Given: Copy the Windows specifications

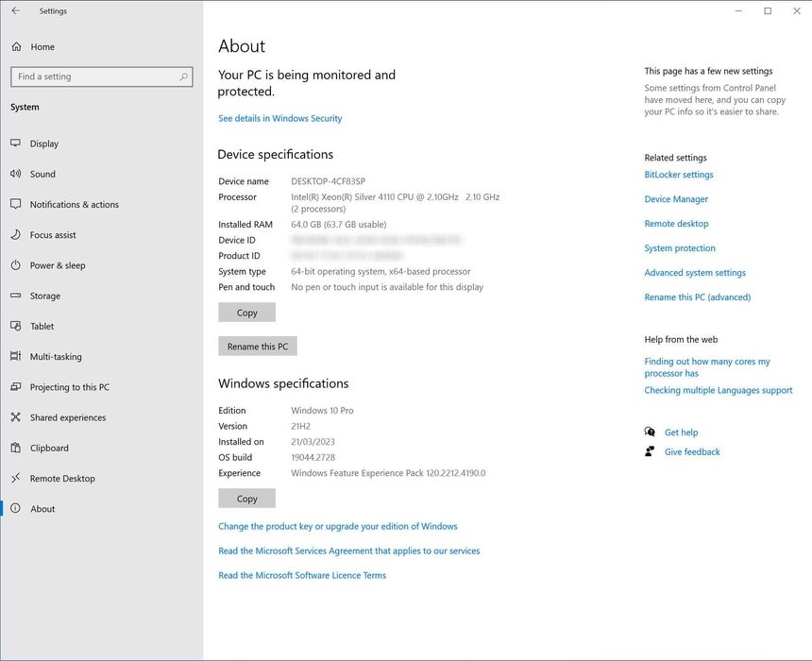Looking at the screenshot, I should pos(247,499).
